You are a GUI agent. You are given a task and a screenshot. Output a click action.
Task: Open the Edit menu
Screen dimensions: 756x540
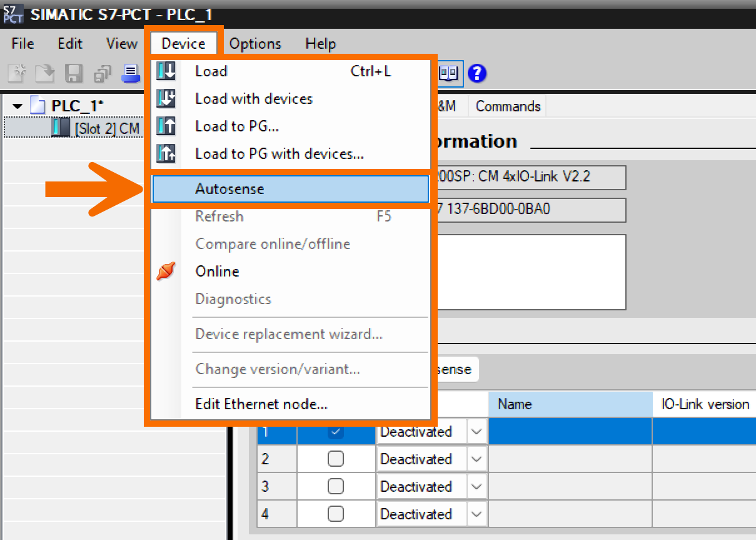70,44
